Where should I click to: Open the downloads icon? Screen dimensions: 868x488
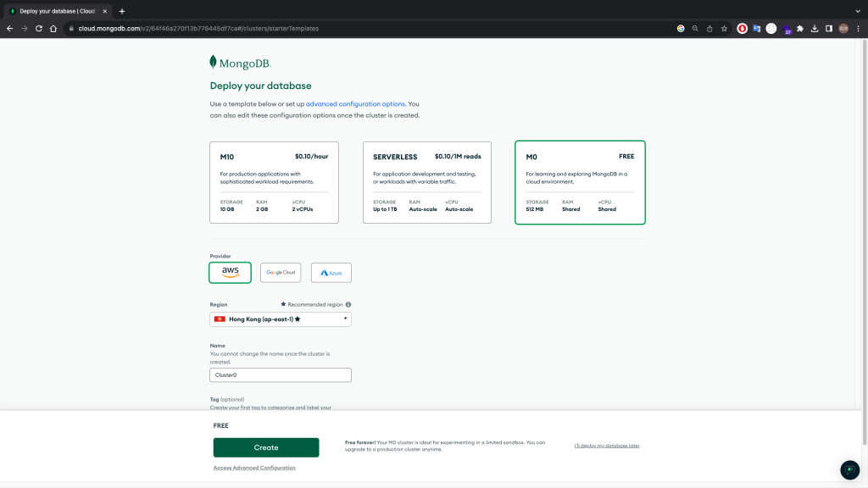(815, 28)
